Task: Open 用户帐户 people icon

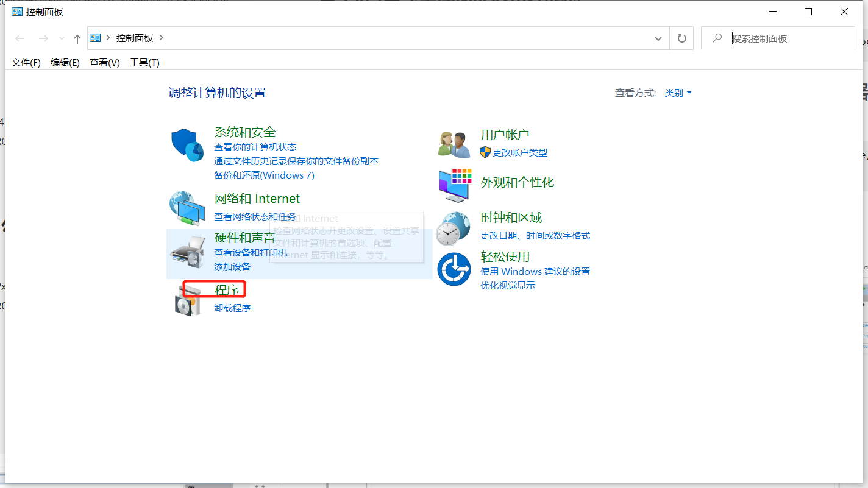Action: pyautogui.click(x=454, y=143)
